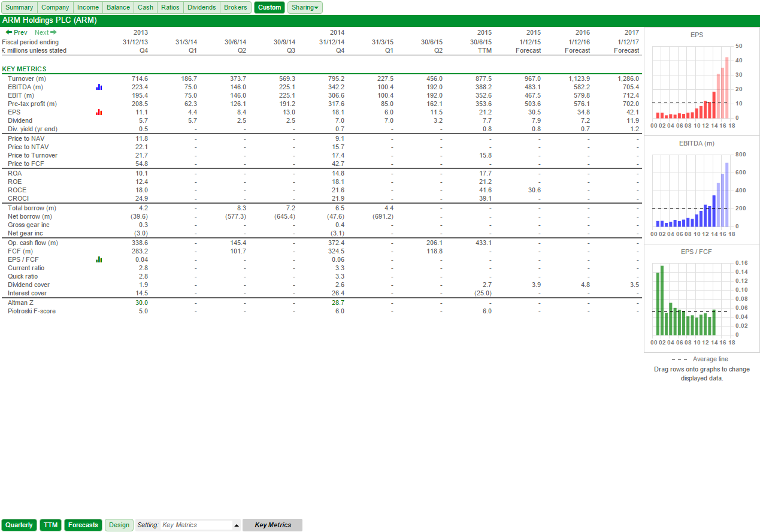Select the Net borrow (m) row label
This screenshot has height=532, width=760.
[30, 216]
